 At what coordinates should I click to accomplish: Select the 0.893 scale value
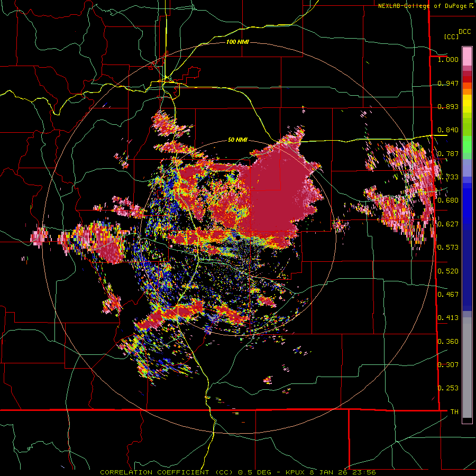point(448,106)
